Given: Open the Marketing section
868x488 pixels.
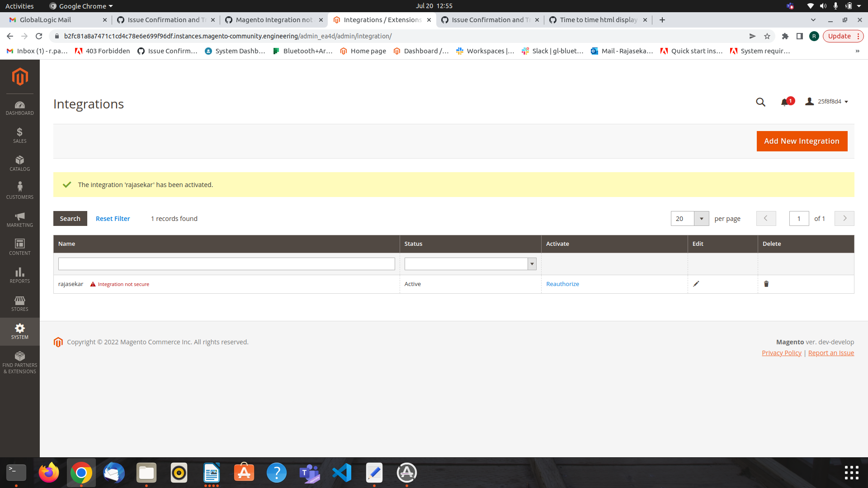Looking at the screenshot, I should pos(20,219).
